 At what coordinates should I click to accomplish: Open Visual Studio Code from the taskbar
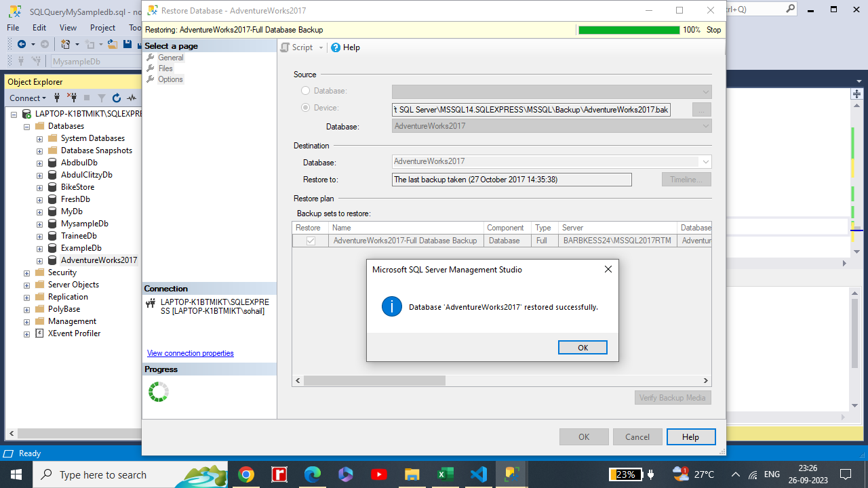pyautogui.click(x=478, y=474)
